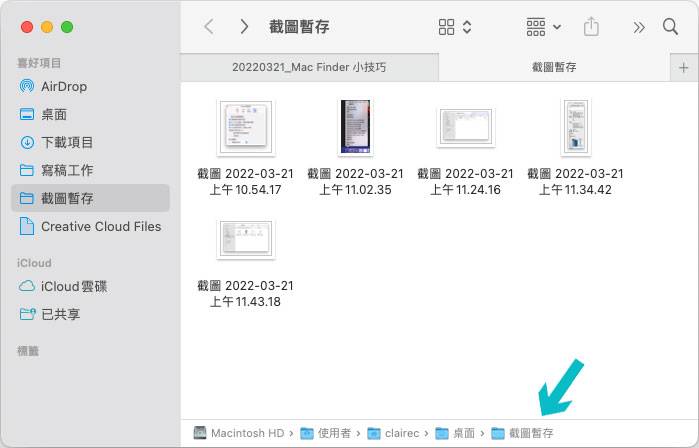Image resolution: width=699 pixels, height=448 pixels.
Task: Select screenshot file 上午 10.54.17
Action: coord(245,128)
